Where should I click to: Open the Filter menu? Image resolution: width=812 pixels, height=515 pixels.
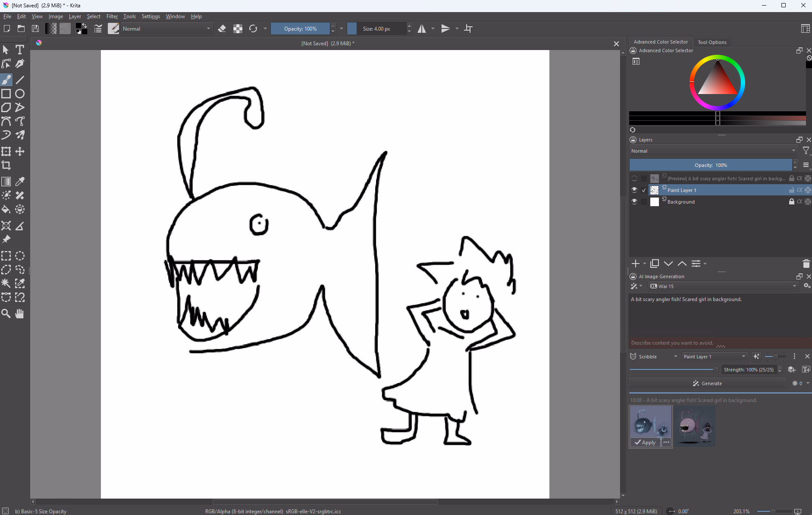[112, 16]
